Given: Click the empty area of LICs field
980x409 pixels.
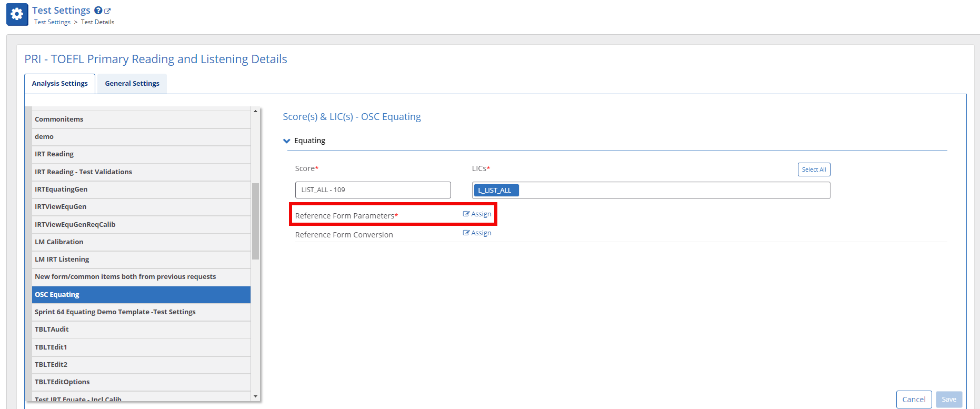Looking at the screenshot, I should (674, 191).
